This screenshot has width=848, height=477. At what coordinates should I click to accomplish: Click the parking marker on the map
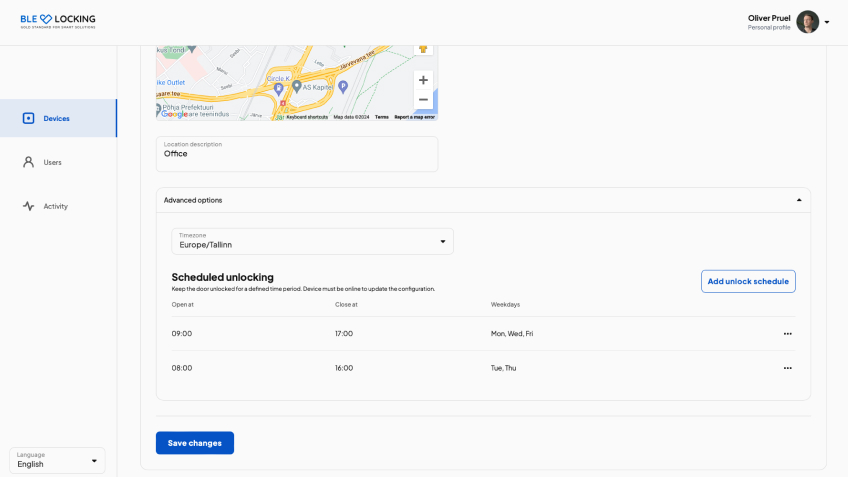[x=343, y=87]
